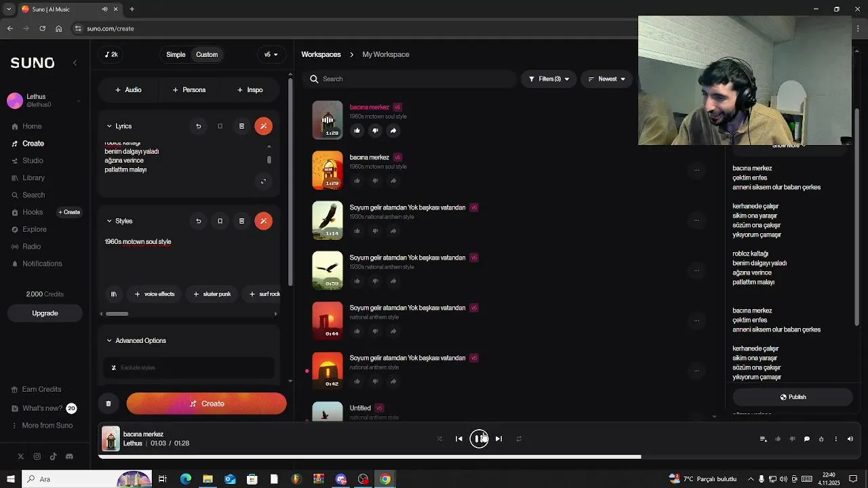Screen dimensions: 868x488
Task: Open the Filters (3) dropdown
Action: [549, 79]
